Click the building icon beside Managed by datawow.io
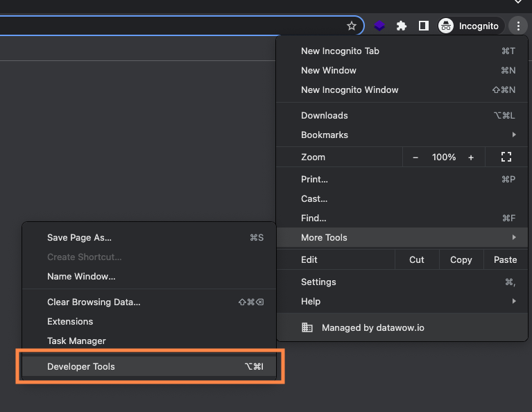Screen dimensions: 532x412 tap(307, 327)
